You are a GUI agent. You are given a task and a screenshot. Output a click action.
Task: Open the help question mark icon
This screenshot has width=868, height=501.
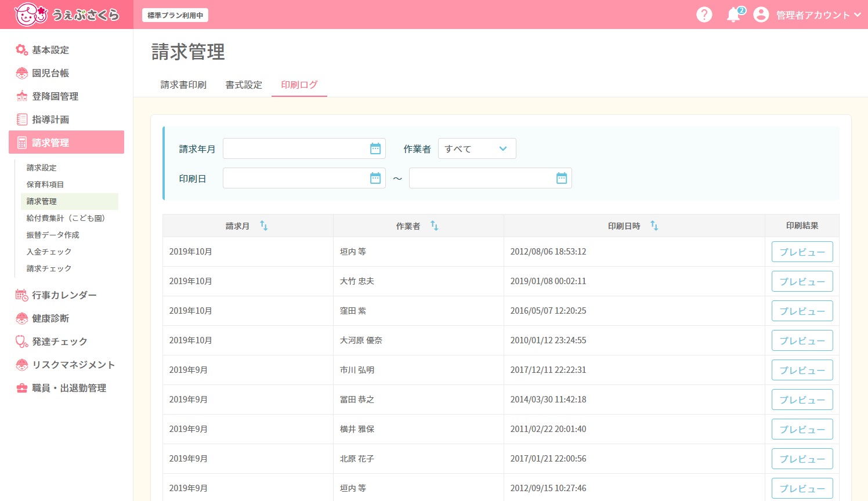[x=704, y=14]
